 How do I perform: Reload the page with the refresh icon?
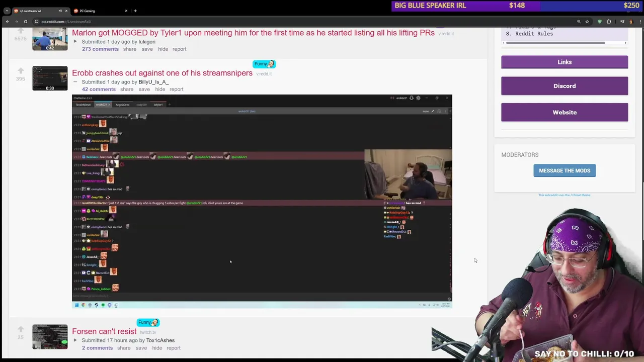(25, 22)
